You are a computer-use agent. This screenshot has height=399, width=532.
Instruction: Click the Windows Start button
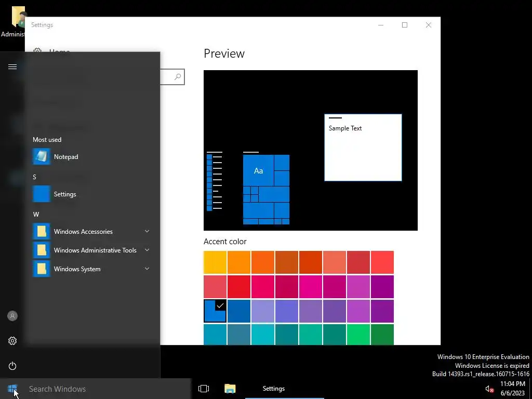12,389
